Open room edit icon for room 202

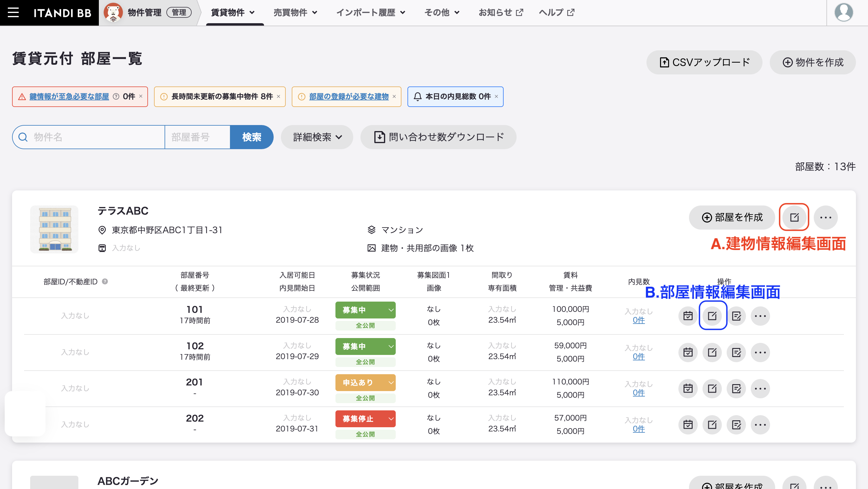point(712,425)
